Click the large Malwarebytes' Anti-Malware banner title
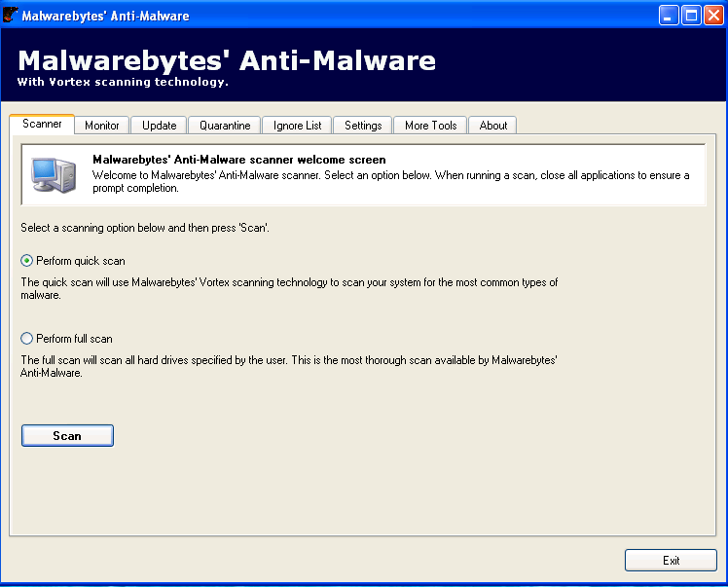The image size is (728, 587). (x=227, y=60)
